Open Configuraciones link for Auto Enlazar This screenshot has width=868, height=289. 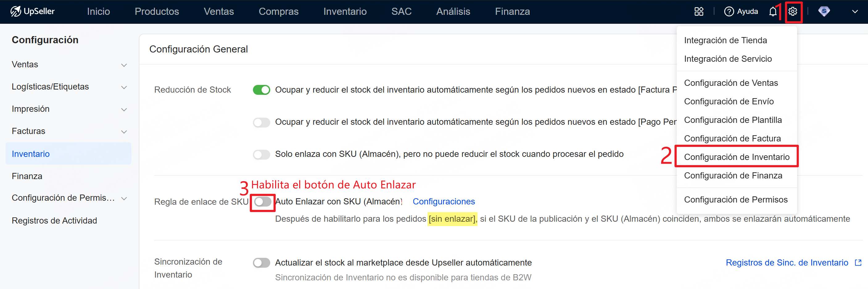[x=444, y=201]
